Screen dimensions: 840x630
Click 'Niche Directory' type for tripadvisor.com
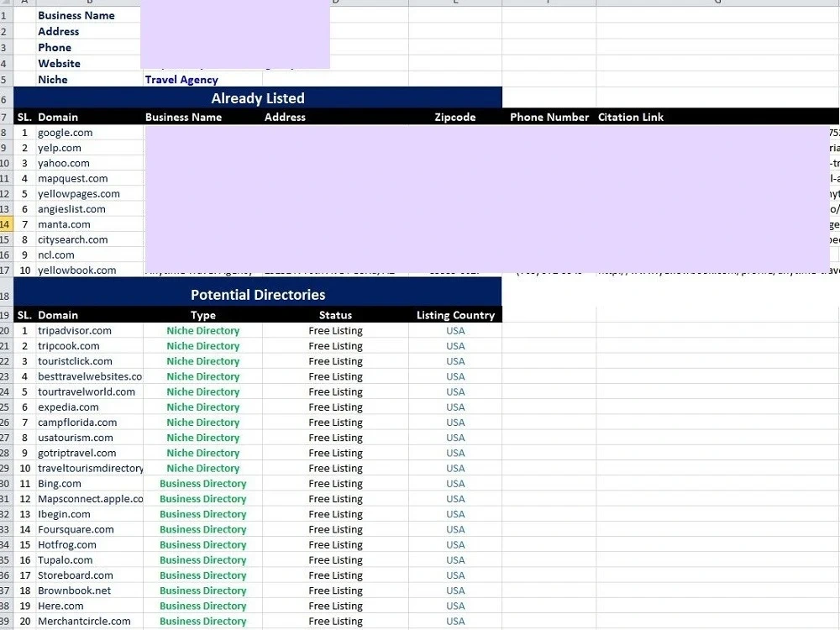coord(203,330)
